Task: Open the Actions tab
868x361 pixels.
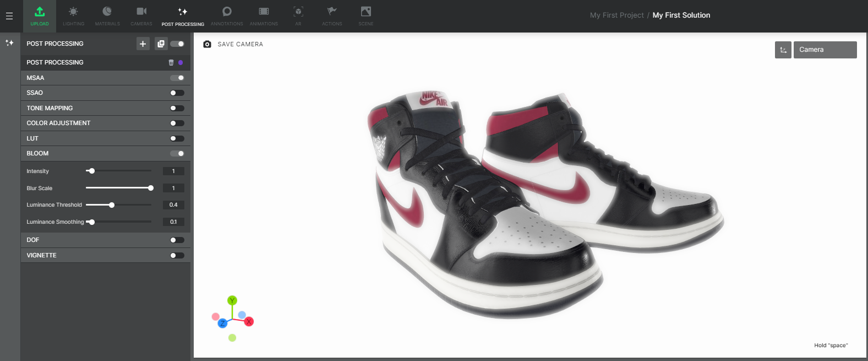Action: click(332, 16)
